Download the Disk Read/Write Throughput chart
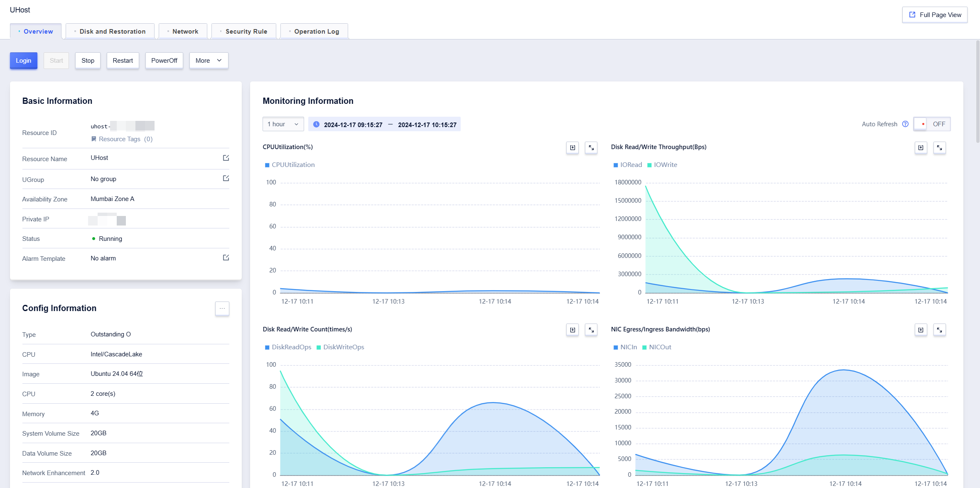This screenshot has height=488, width=980. [x=921, y=148]
